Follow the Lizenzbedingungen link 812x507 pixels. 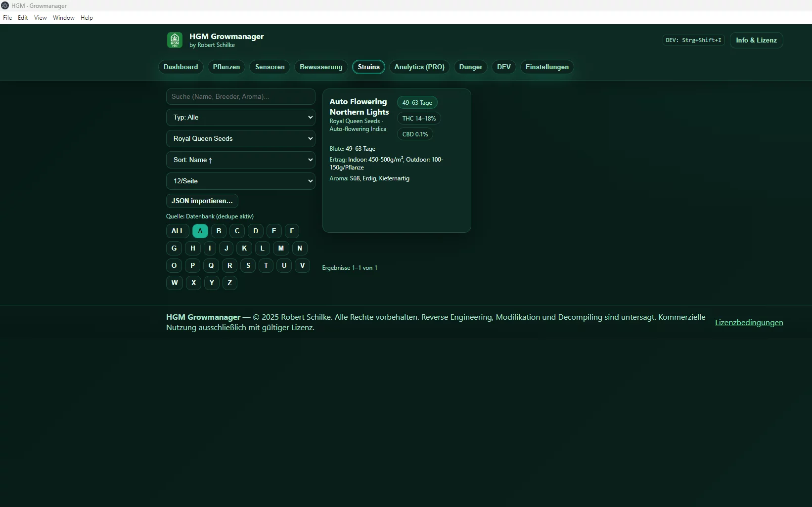749,323
